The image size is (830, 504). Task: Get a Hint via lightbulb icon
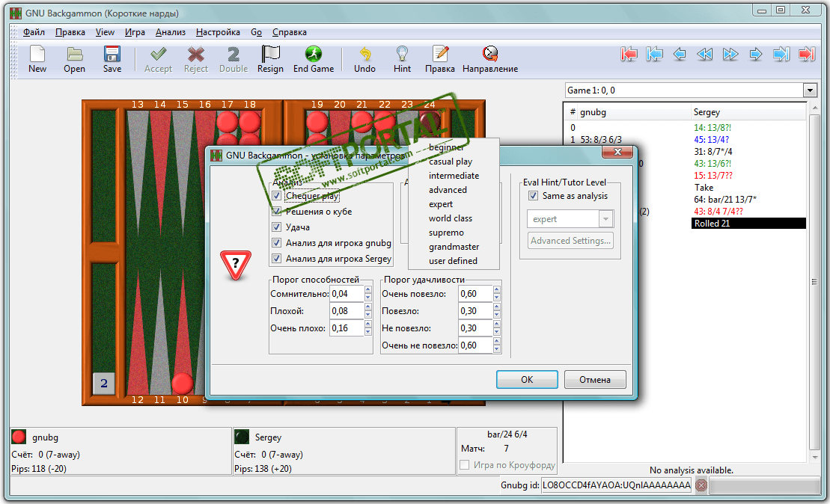click(x=403, y=55)
